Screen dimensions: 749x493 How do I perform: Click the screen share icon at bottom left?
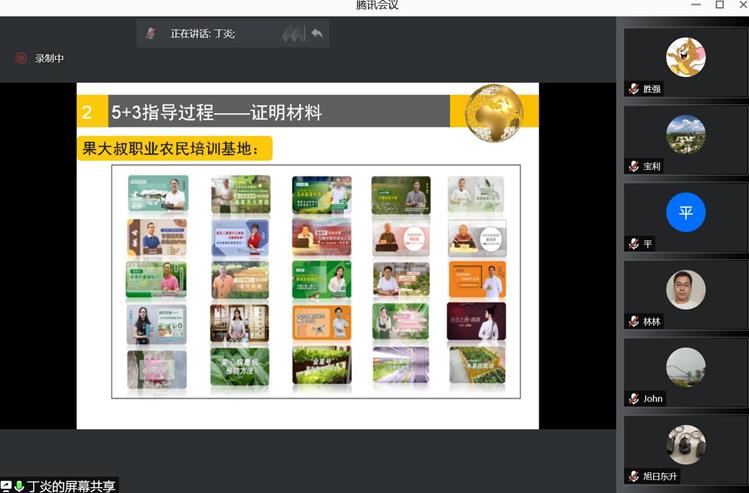pyautogui.click(x=7, y=486)
